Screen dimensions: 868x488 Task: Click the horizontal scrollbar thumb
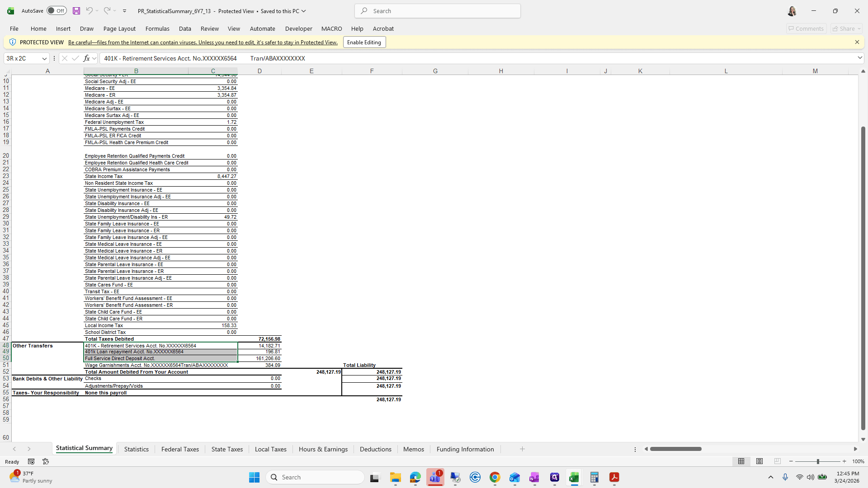tap(676, 449)
